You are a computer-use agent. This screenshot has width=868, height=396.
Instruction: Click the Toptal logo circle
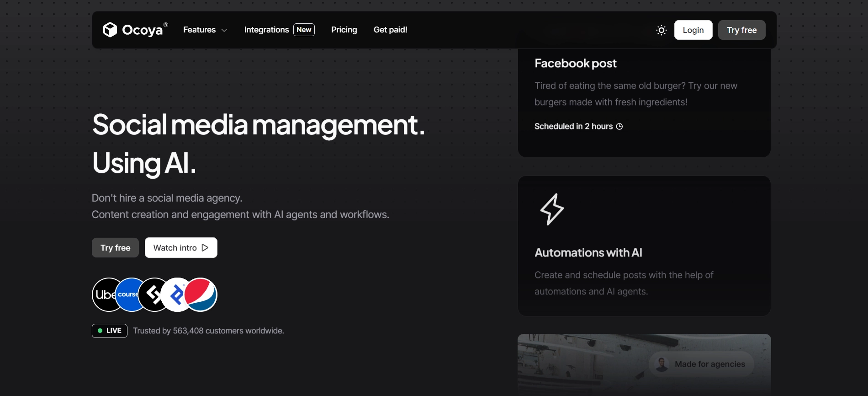tap(175, 295)
